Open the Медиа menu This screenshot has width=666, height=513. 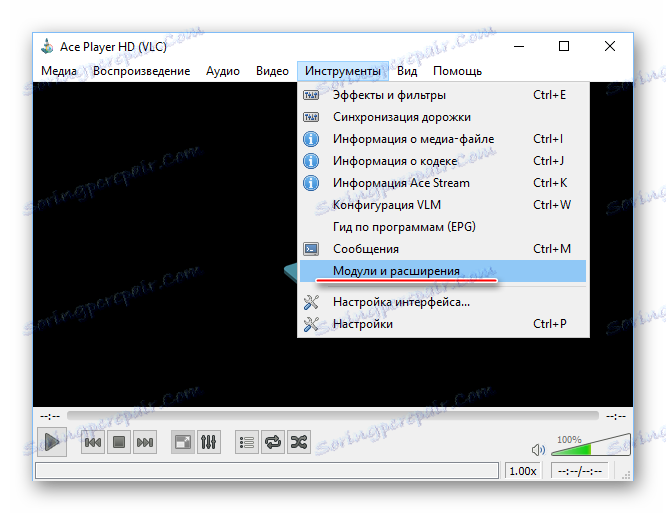pyautogui.click(x=59, y=71)
